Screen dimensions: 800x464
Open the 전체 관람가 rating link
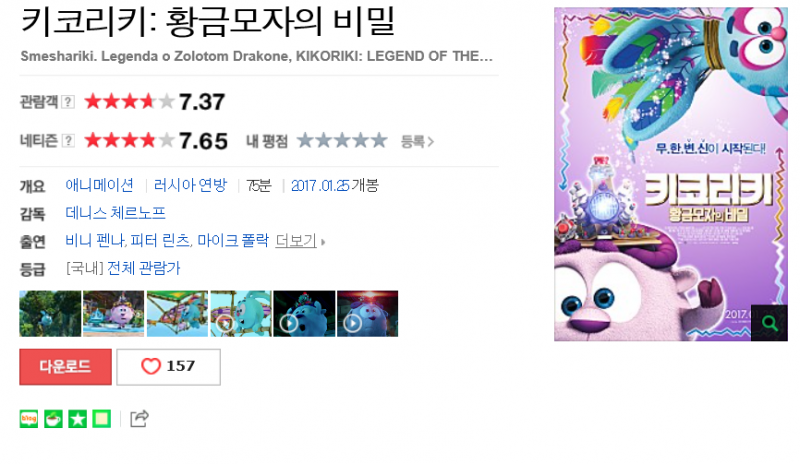tap(144, 268)
